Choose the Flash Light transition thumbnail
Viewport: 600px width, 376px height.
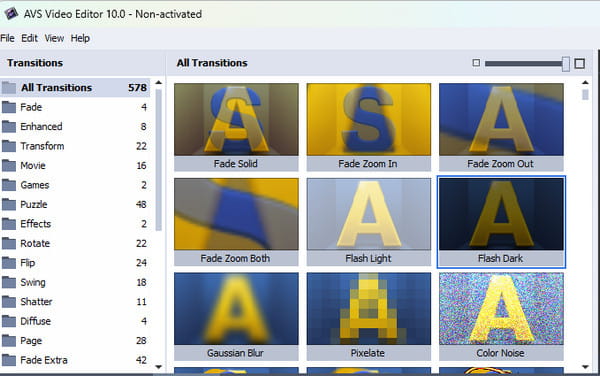coord(368,222)
